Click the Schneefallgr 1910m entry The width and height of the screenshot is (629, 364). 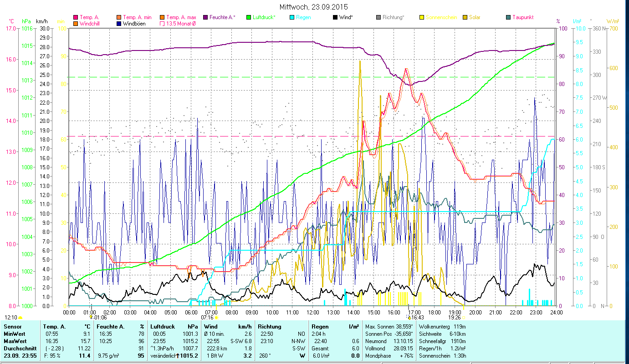[x=442, y=341]
